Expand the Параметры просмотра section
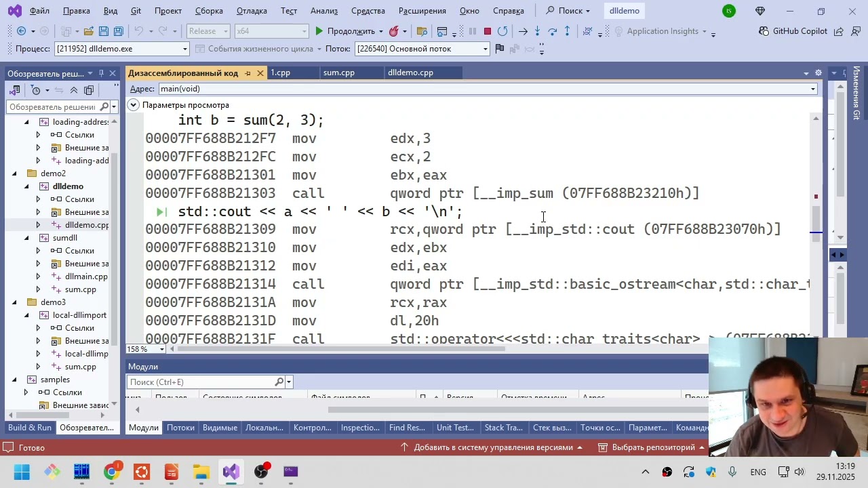This screenshot has height=488, width=868. (x=134, y=105)
